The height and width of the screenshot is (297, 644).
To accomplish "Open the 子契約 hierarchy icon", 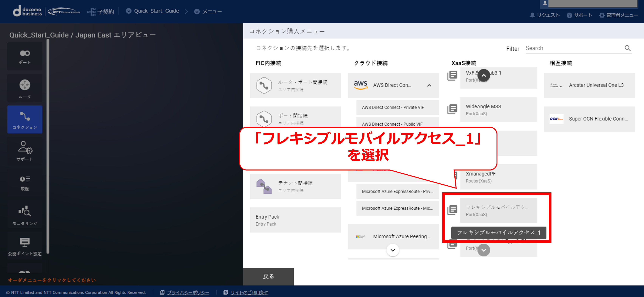I will click(x=91, y=12).
